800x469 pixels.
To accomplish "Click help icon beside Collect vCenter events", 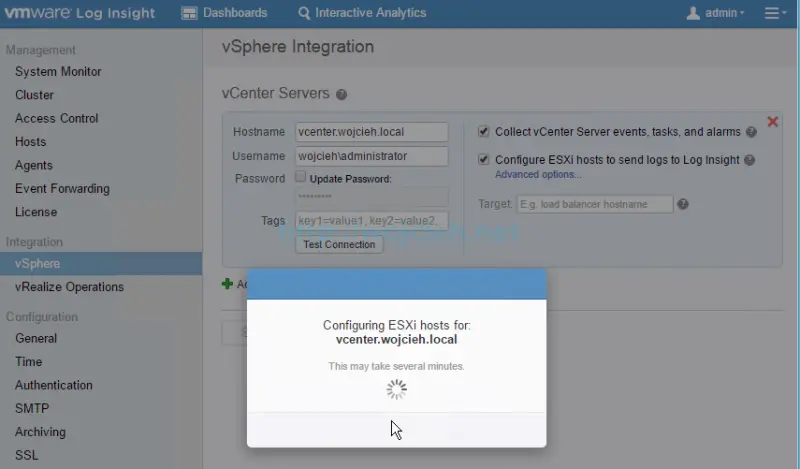I will [x=751, y=132].
